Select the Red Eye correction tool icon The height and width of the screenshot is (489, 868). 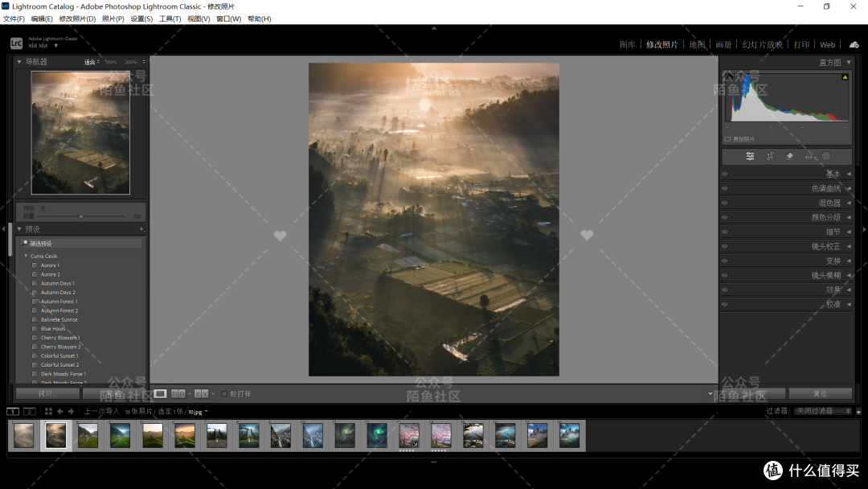[809, 156]
